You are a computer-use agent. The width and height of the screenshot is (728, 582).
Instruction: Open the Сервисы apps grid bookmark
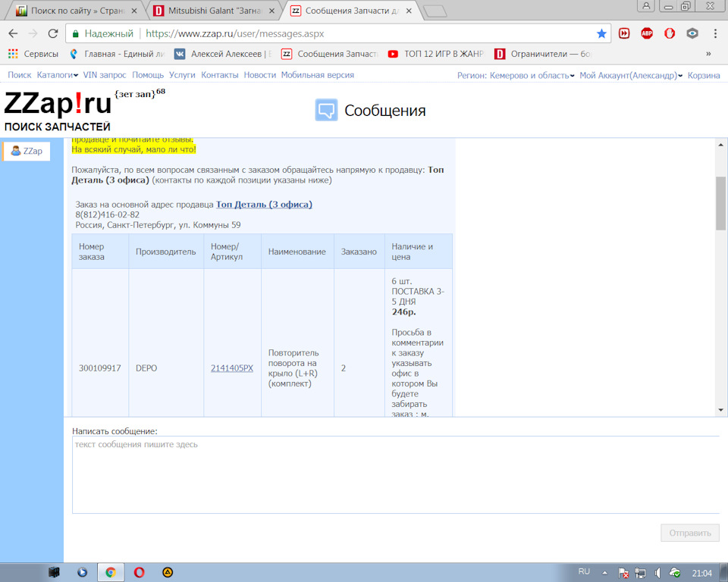click(x=33, y=54)
